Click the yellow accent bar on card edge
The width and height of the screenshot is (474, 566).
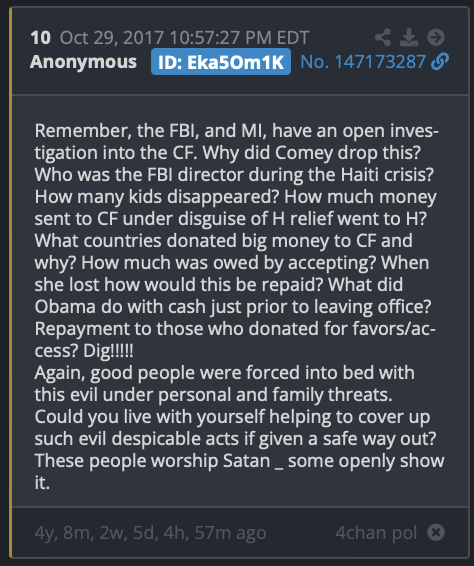(10, 282)
